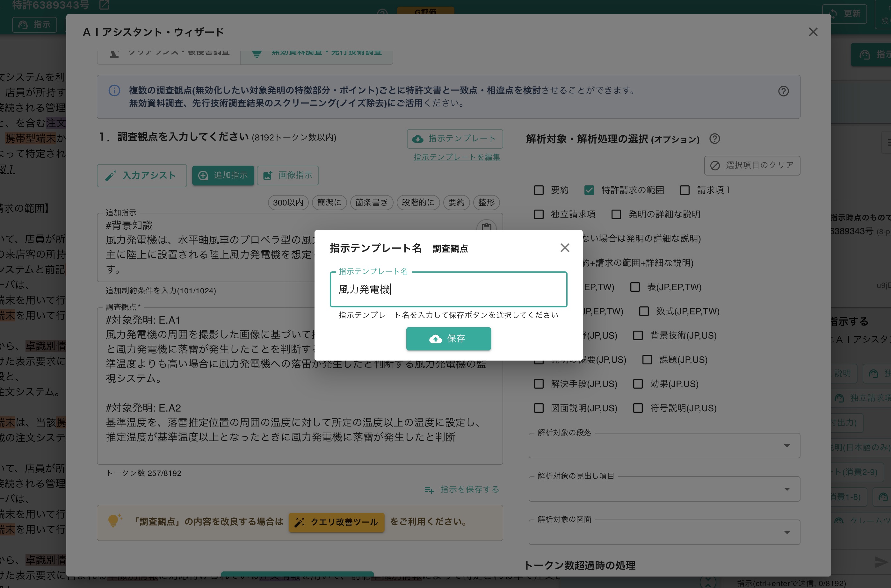Open the 指示テンプレートを編集 link
This screenshot has width=891, height=588.
457,157
